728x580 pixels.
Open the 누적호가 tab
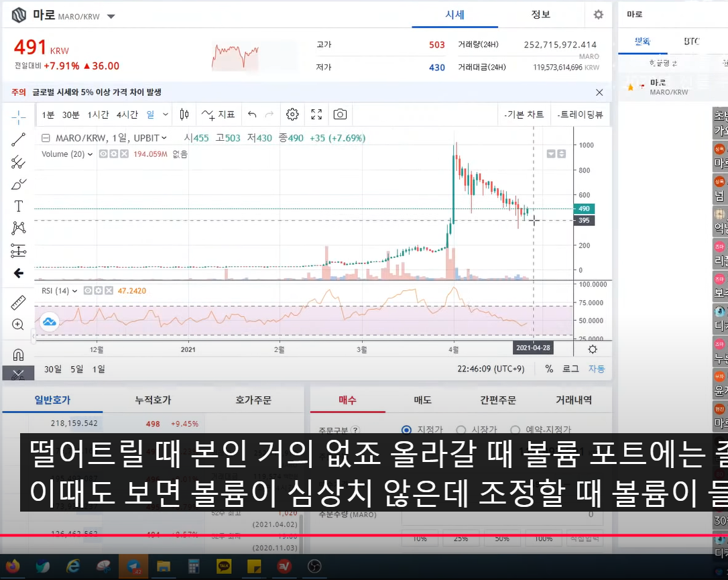[x=153, y=400]
